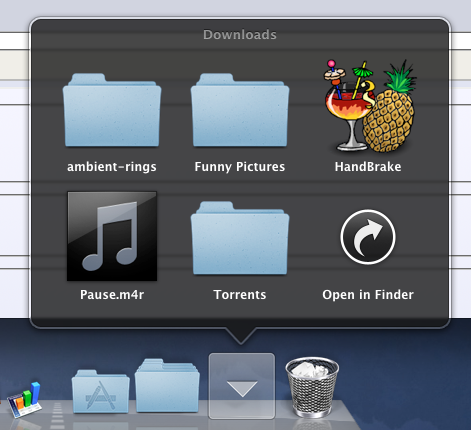Open the Funny Pictures folder

pyautogui.click(x=240, y=110)
